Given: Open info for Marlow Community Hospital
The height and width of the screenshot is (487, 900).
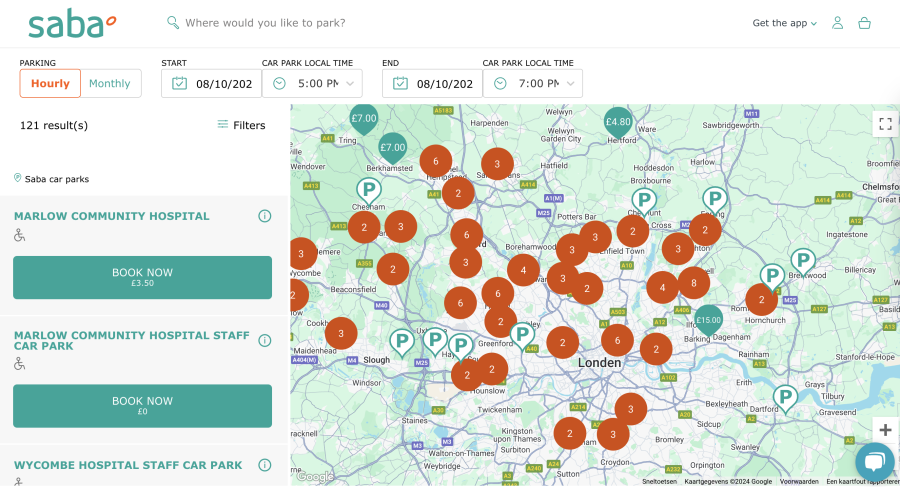Looking at the screenshot, I should point(265,216).
